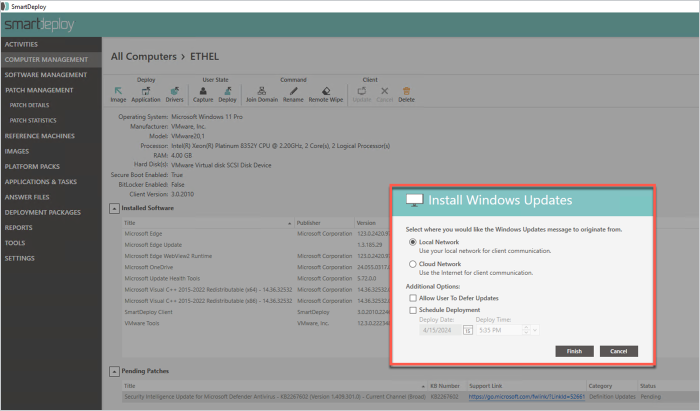Tick the Schedule Deployment checkbox
This screenshot has width=700, height=411.
(x=413, y=310)
